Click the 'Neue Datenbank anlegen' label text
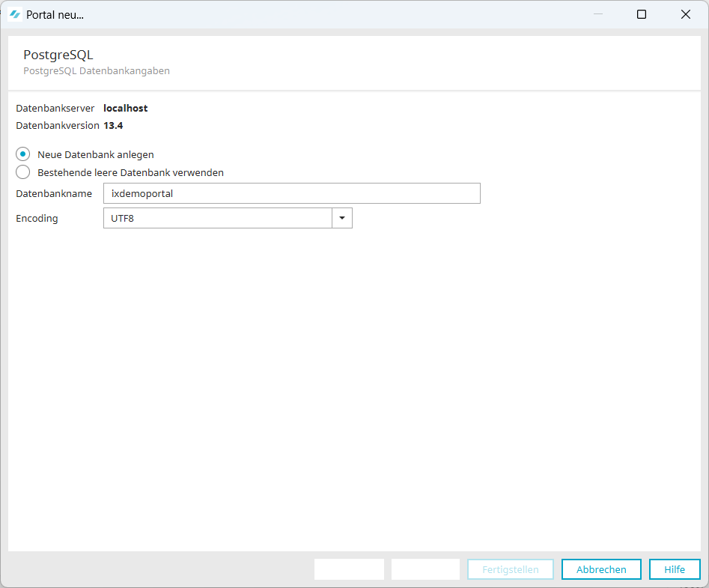Viewport: 709px width, 588px height. tap(96, 154)
